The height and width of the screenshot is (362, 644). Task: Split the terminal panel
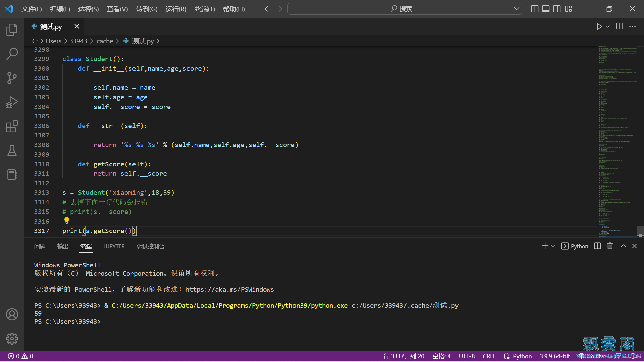click(x=597, y=246)
